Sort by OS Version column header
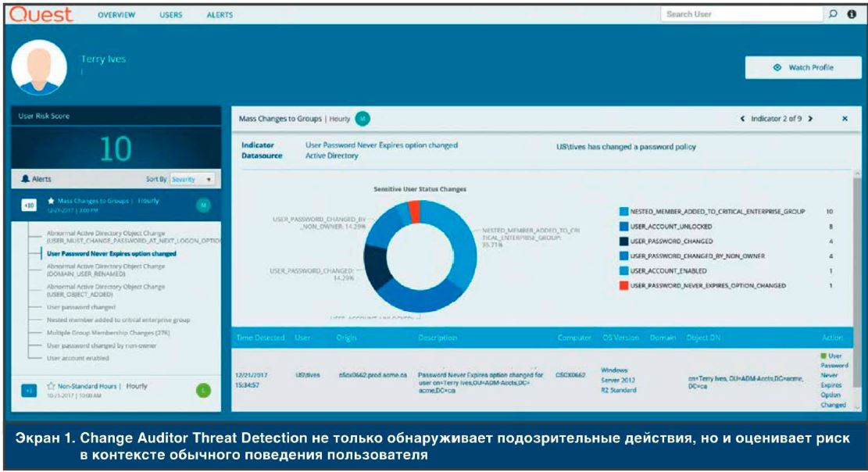868x472 pixels. (620, 338)
